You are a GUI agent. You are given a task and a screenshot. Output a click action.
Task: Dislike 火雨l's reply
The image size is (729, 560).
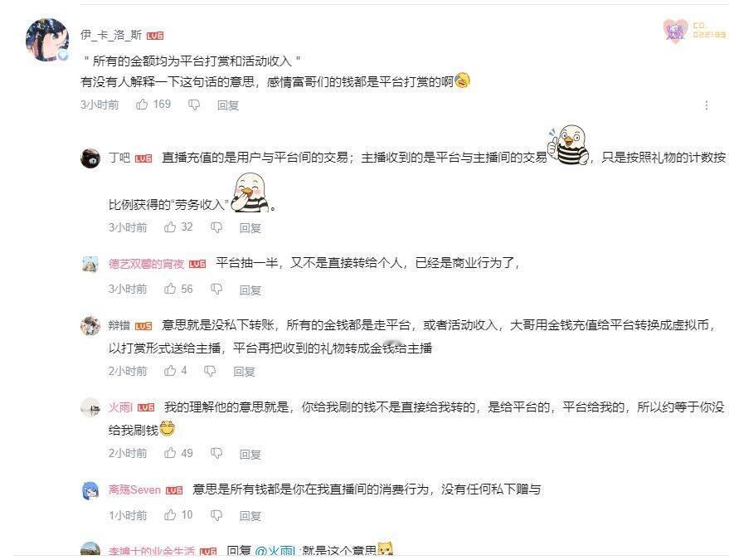click(216, 454)
